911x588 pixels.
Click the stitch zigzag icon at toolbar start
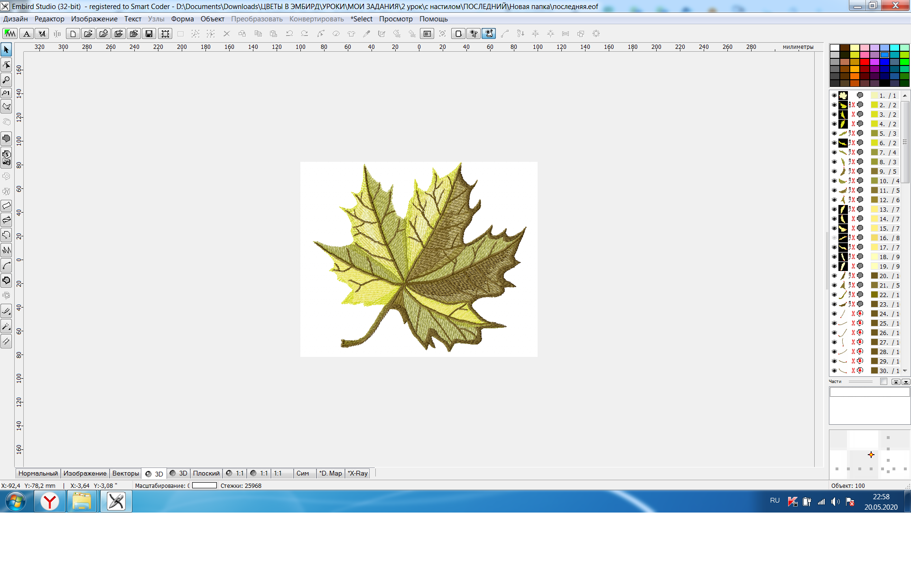10,34
